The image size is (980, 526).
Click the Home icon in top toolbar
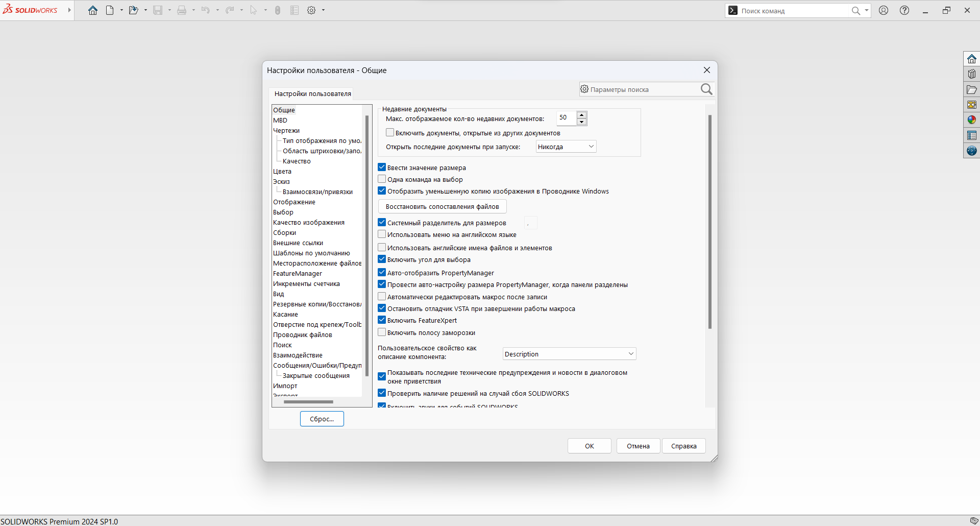pos(93,10)
